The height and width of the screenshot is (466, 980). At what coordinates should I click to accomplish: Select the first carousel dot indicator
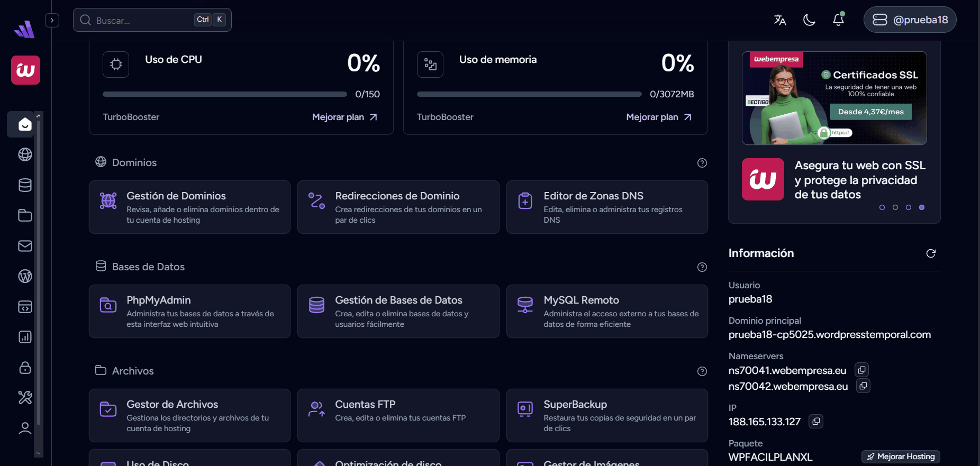(x=882, y=207)
